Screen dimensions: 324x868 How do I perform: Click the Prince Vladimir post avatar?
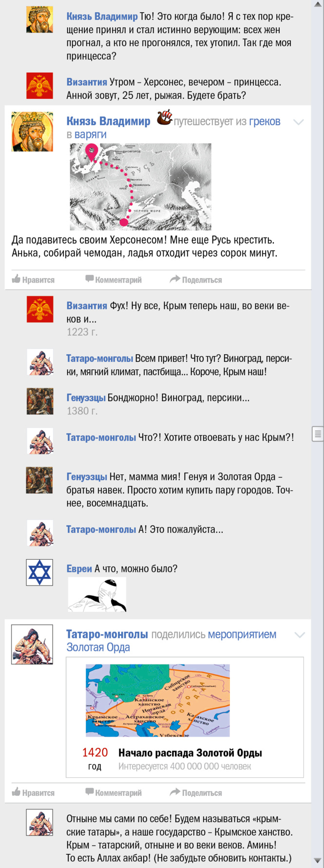click(32, 132)
